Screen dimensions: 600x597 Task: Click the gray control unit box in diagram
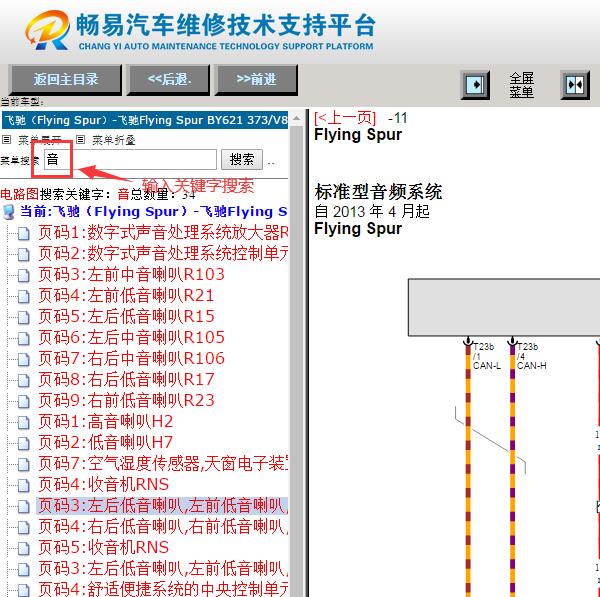[x=504, y=308]
